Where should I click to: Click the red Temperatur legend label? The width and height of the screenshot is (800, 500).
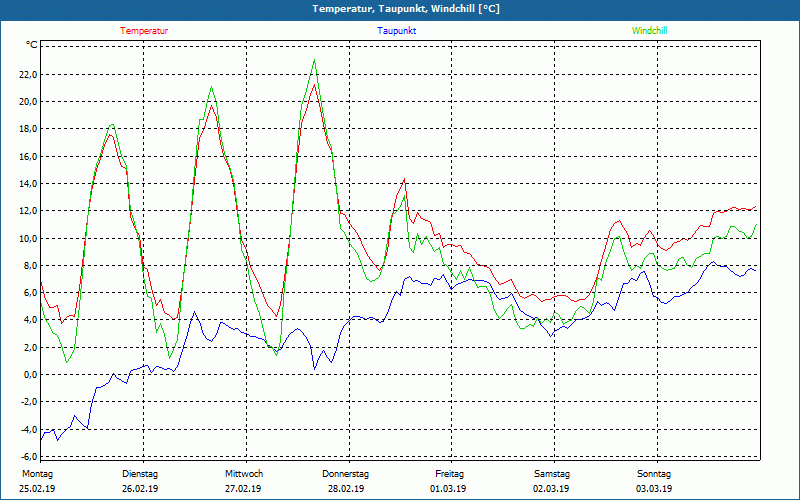(144, 31)
